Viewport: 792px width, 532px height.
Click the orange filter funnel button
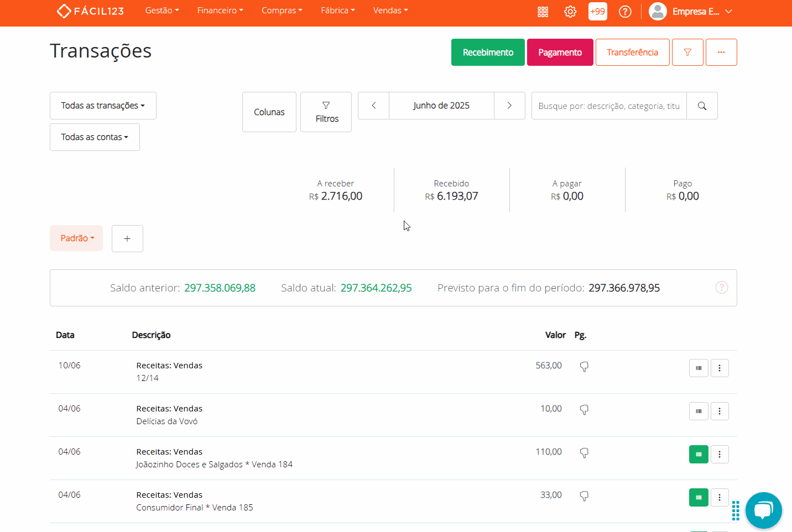[688, 53]
